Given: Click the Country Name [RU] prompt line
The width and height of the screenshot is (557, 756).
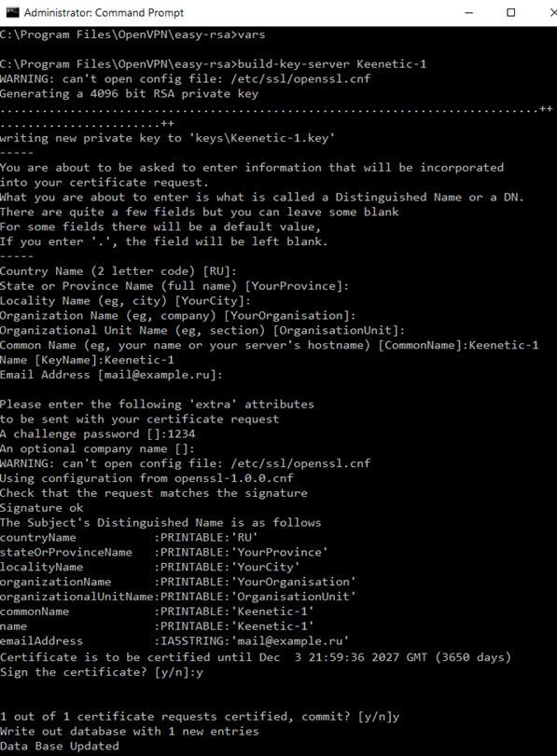Looking at the screenshot, I should click(118, 271).
